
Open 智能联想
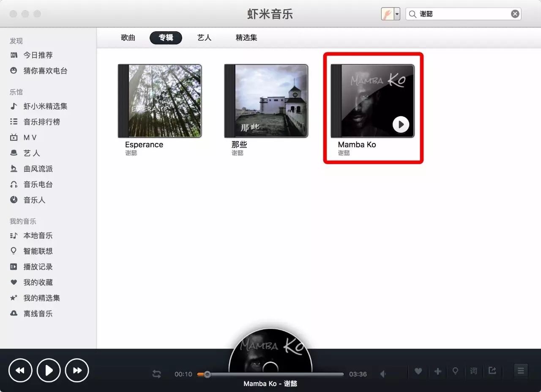coord(38,251)
